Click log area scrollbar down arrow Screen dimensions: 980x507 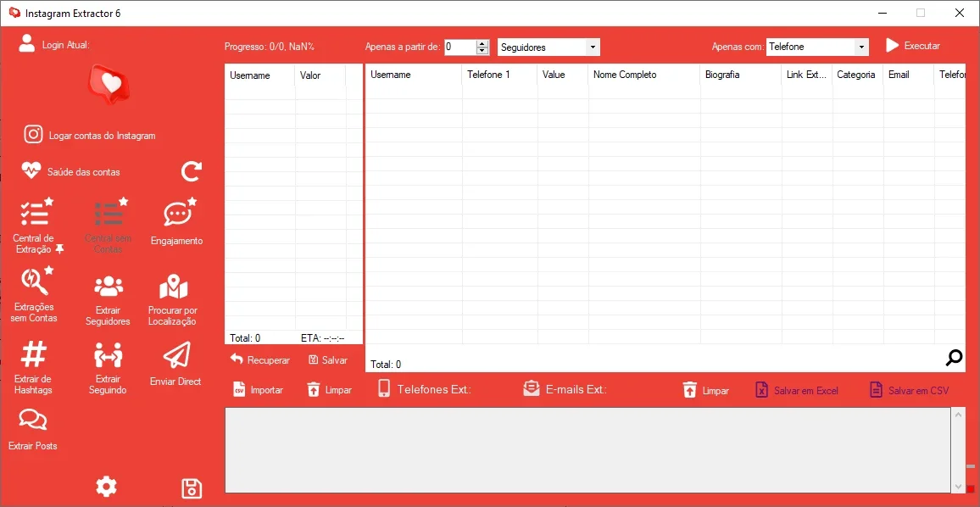click(959, 487)
